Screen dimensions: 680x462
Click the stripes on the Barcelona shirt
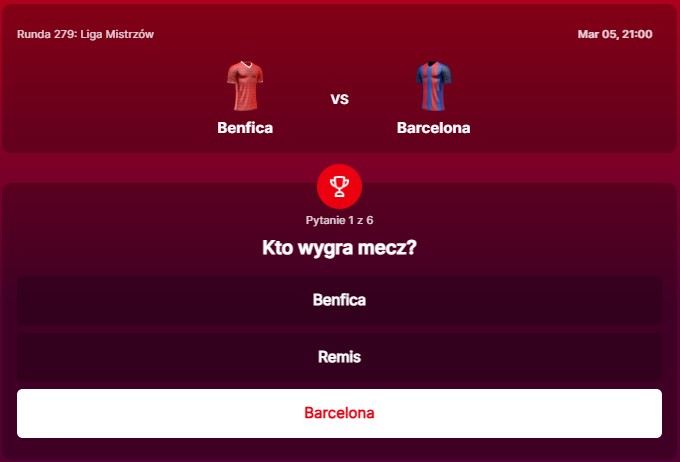433,92
